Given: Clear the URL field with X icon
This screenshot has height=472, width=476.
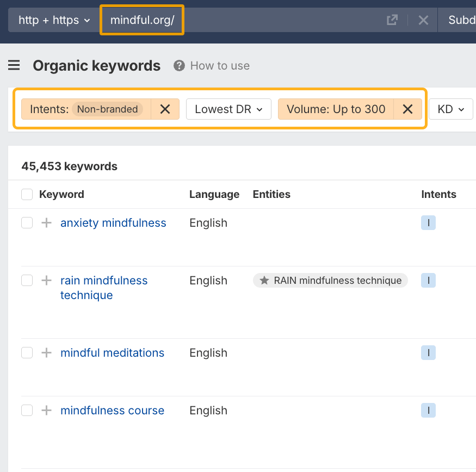Looking at the screenshot, I should [423, 20].
